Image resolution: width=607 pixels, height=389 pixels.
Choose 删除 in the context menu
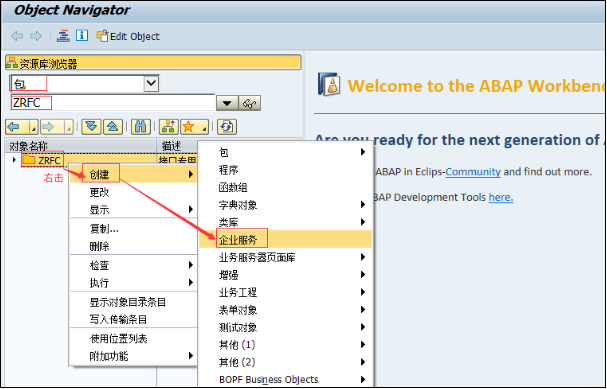click(134, 246)
